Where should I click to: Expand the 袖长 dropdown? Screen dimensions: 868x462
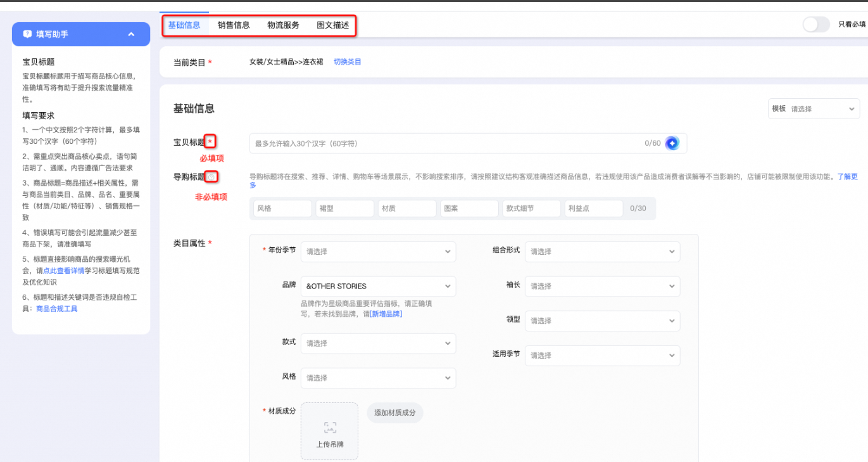pos(602,286)
